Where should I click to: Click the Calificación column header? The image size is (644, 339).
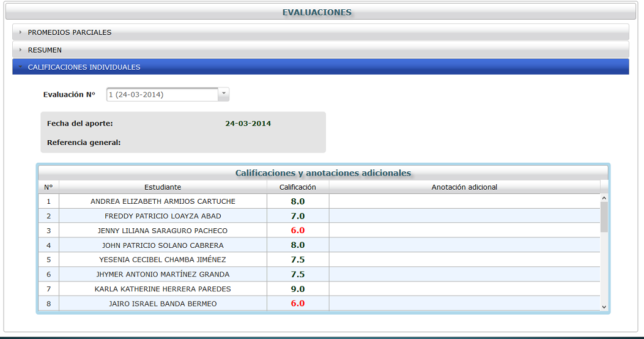click(298, 187)
